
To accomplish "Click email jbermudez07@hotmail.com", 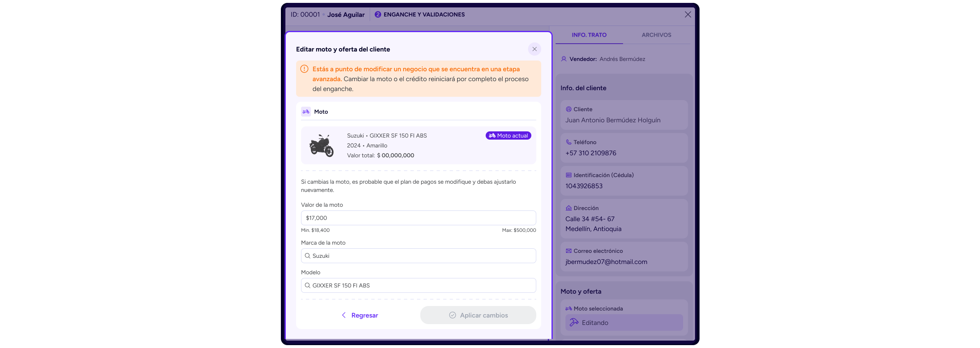I will pos(606,262).
